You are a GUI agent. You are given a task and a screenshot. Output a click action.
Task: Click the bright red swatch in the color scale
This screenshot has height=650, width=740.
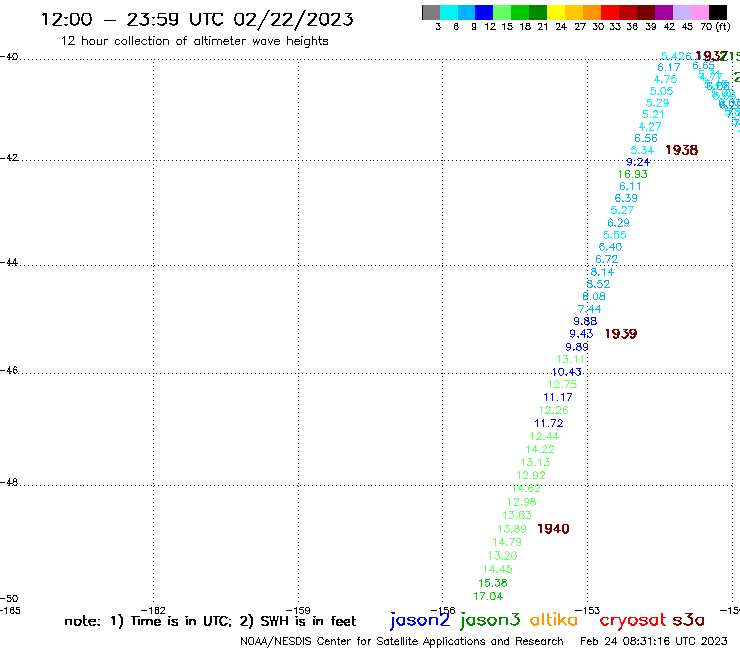point(610,12)
